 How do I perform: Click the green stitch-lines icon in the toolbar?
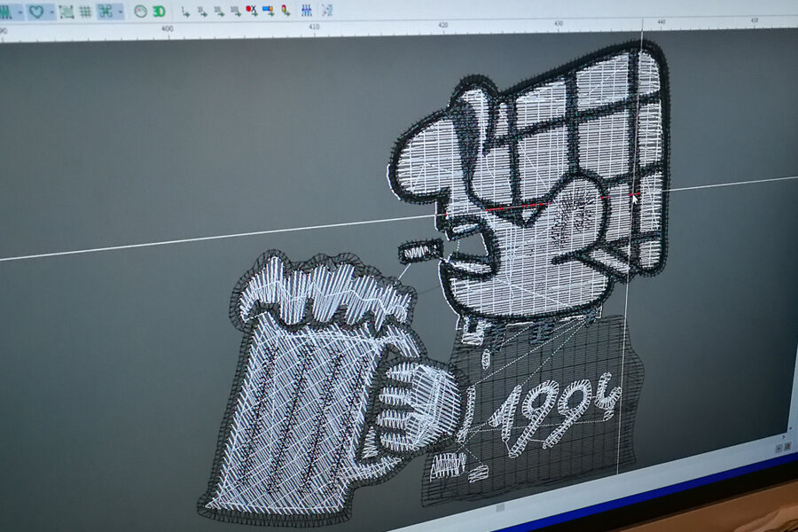point(5,12)
